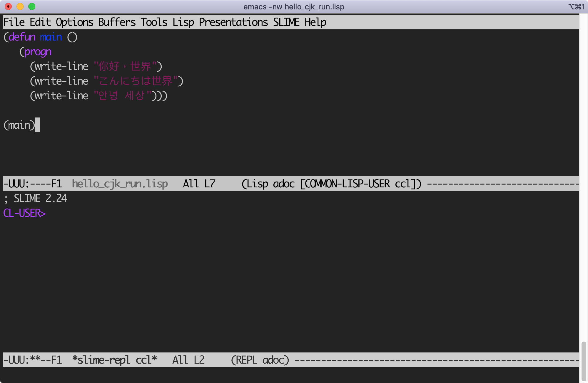Click hello_cjk_run.lisp buffer name in mode line
Screen dimensions: 588x383
[x=120, y=184]
